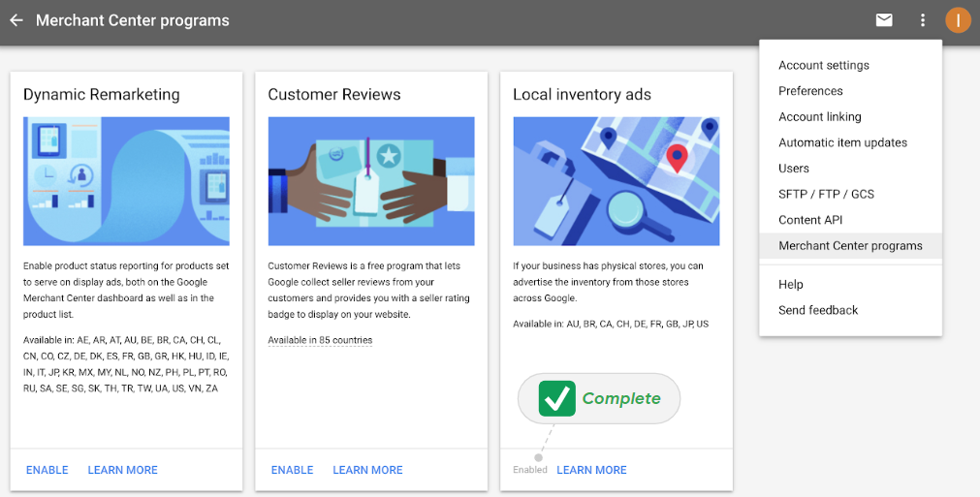The height and width of the screenshot is (497, 980).
Task: Click the Local inventory ads map illustration
Action: click(x=616, y=181)
